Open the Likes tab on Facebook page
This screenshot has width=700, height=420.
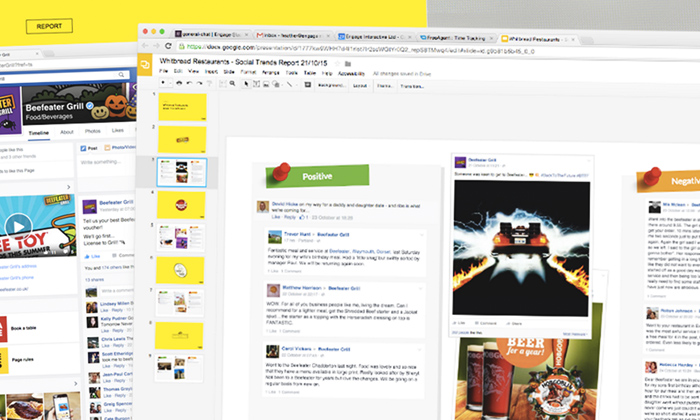pos(118,130)
